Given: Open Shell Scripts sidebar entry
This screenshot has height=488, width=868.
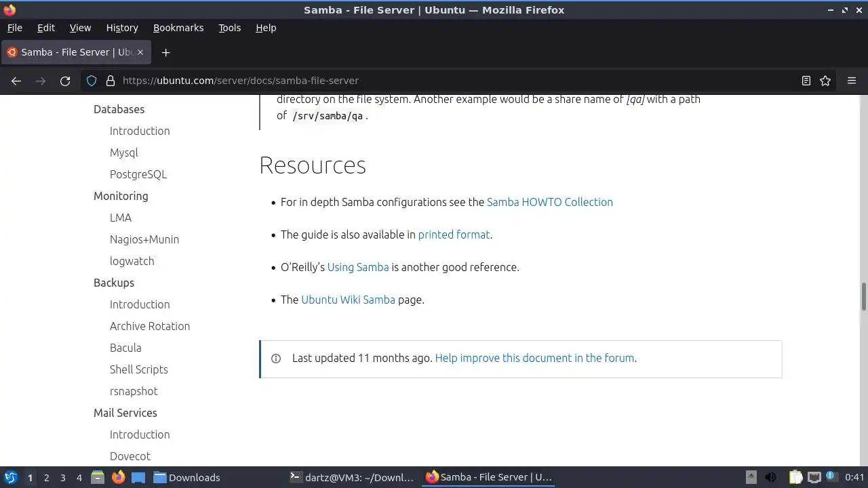Looking at the screenshot, I should pyautogui.click(x=138, y=369).
